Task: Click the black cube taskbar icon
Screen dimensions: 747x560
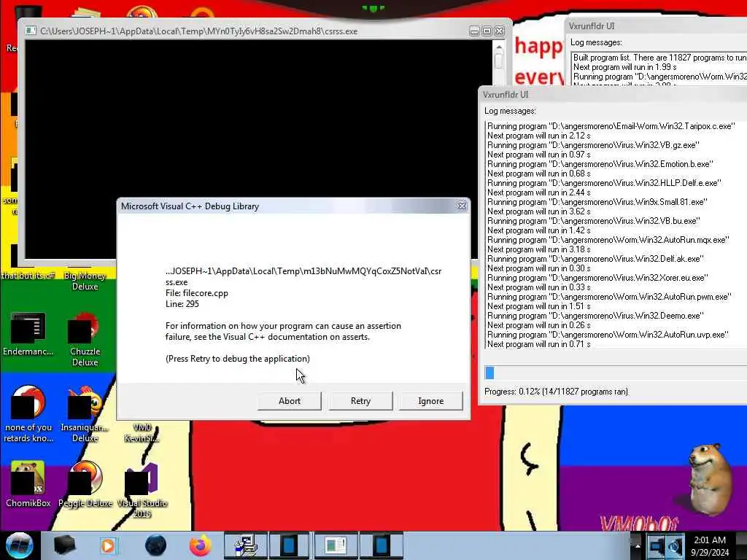Action: [x=65, y=545]
